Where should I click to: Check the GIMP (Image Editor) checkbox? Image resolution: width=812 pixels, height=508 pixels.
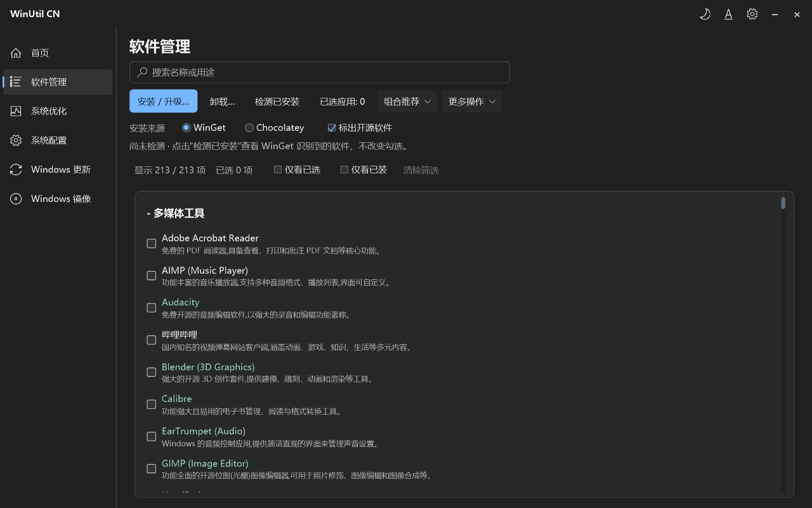pos(152,469)
